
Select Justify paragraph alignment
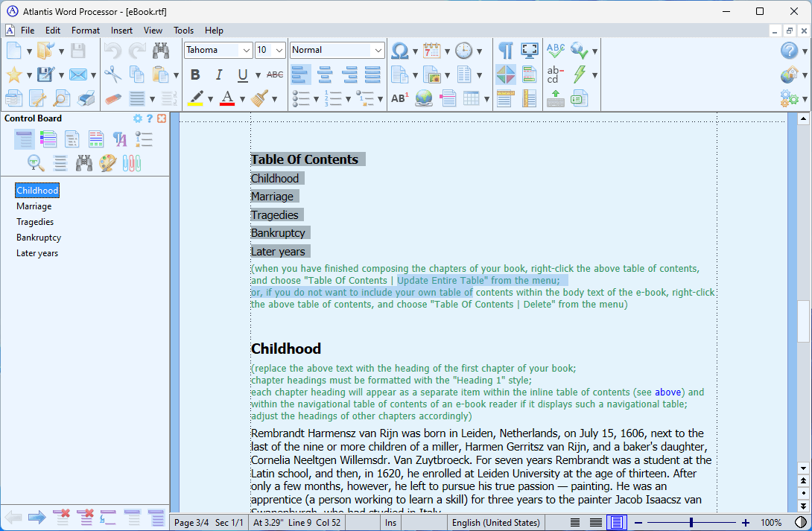click(372, 74)
